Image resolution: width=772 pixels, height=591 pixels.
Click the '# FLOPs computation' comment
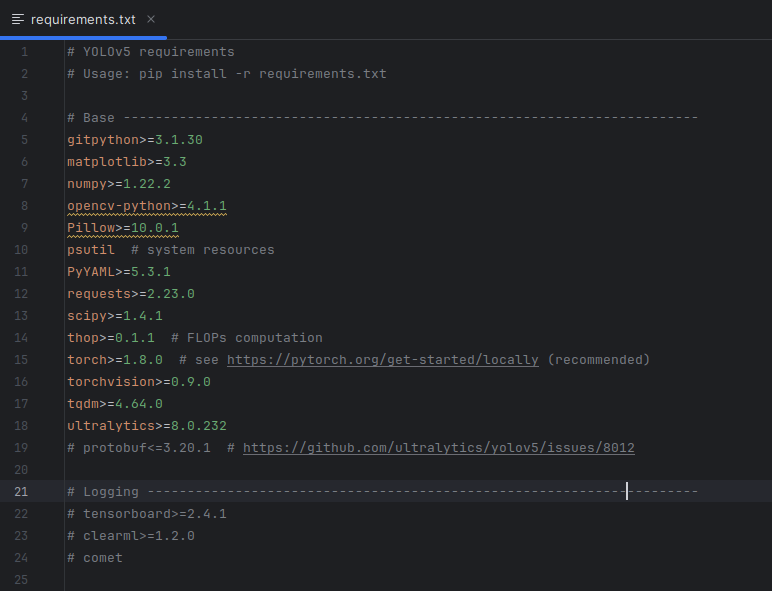[x=247, y=338]
